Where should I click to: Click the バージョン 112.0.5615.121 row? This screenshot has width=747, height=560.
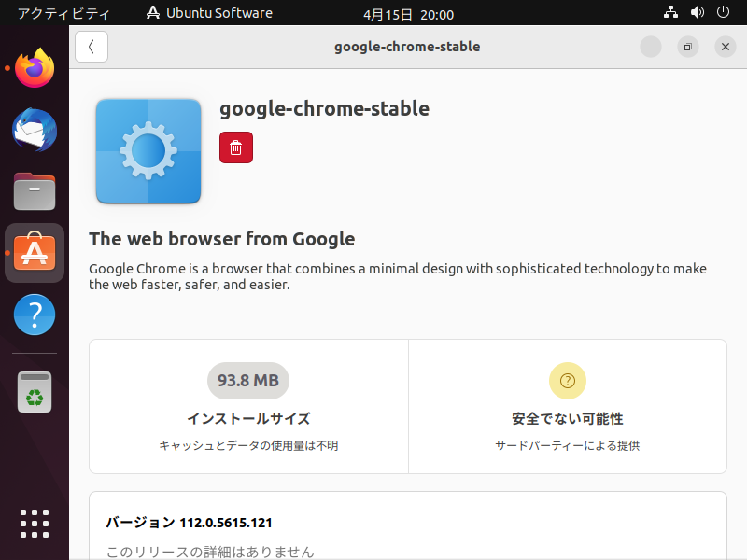pos(189,523)
